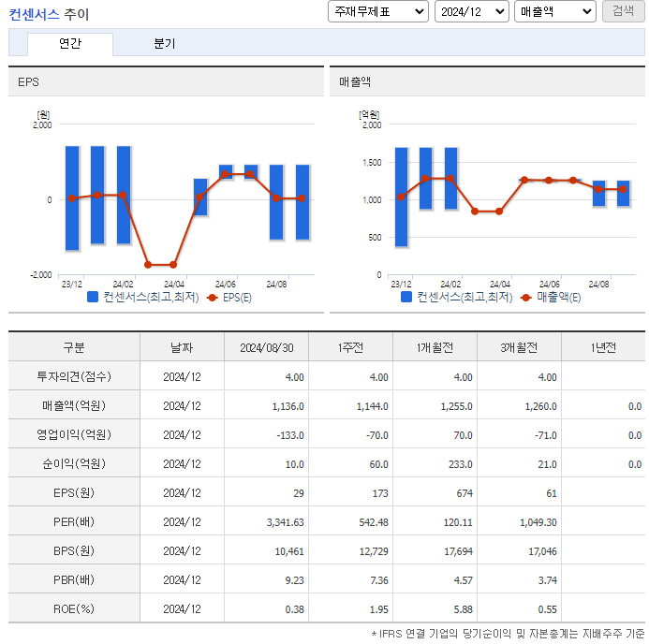Select the PER(배) row label

click(74, 522)
